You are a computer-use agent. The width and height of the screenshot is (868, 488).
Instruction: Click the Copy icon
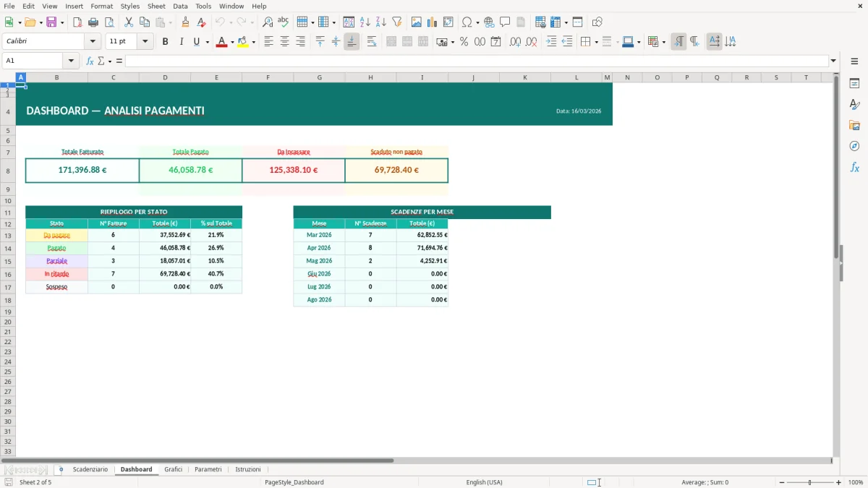click(x=144, y=22)
